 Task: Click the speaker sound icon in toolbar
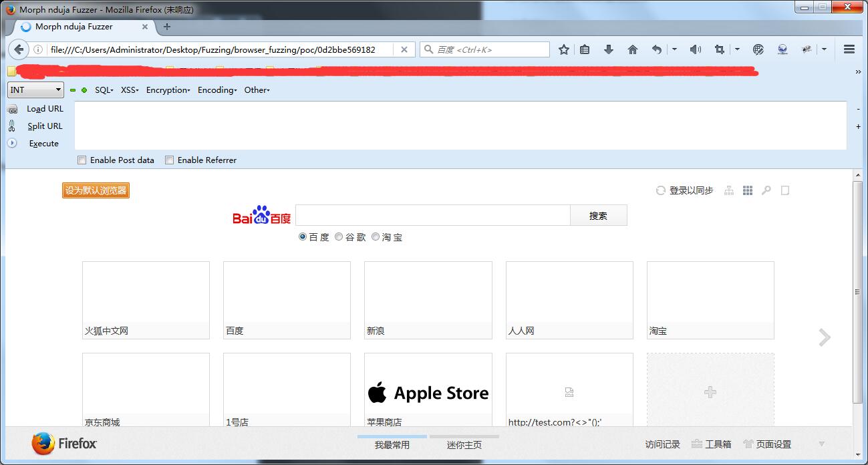(696, 49)
